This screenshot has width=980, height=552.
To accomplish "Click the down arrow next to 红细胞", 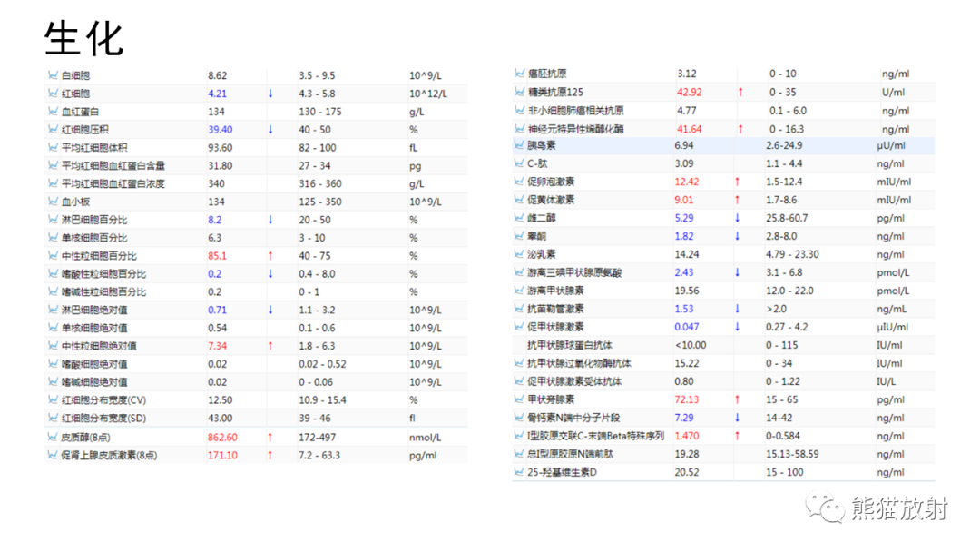I will 270,94.
